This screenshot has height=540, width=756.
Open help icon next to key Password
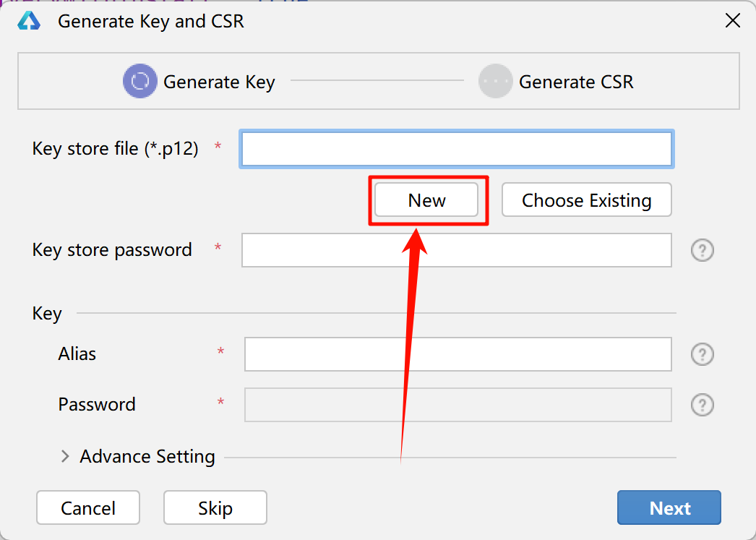pyautogui.click(x=702, y=405)
